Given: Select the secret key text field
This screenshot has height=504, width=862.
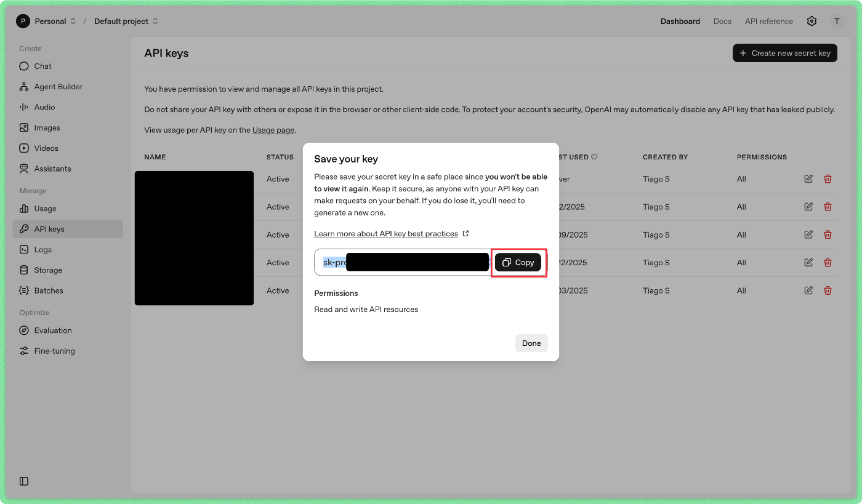Looking at the screenshot, I should tap(400, 262).
